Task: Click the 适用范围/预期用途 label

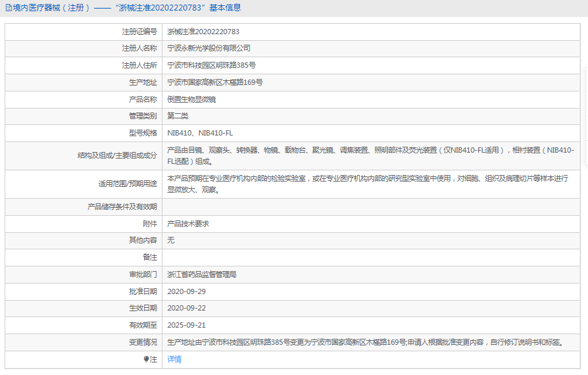Action: pos(128,184)
